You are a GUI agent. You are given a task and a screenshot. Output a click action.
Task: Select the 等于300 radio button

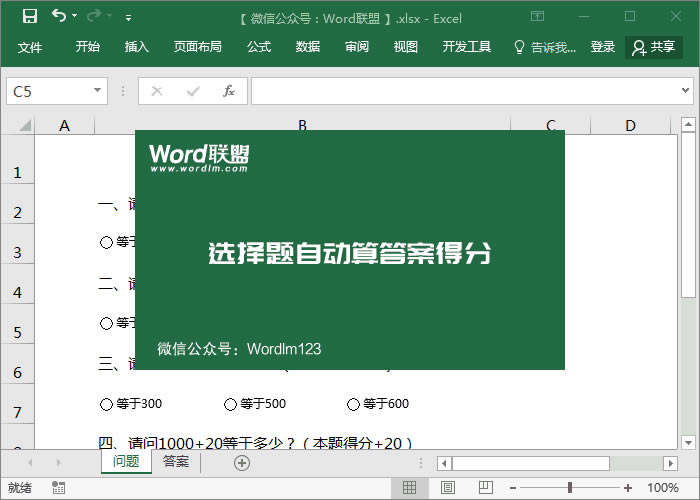[x=106, y=404]
